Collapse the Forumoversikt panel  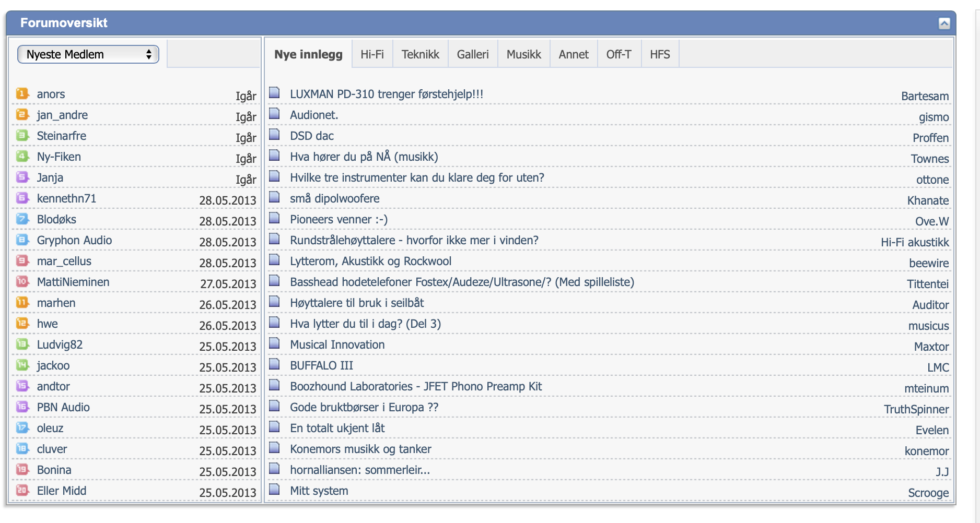(x=944, y=23)
